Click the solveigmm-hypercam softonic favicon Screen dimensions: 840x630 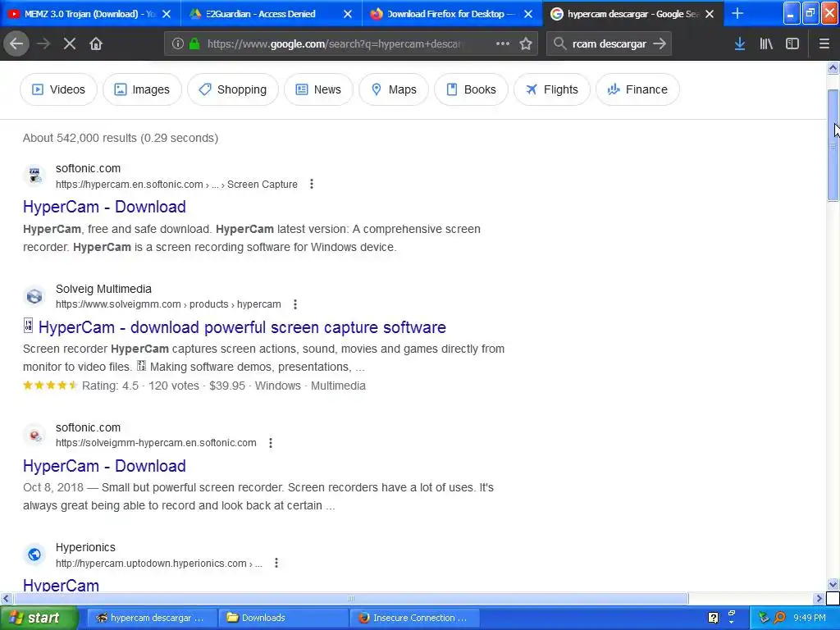pos(34,435)
